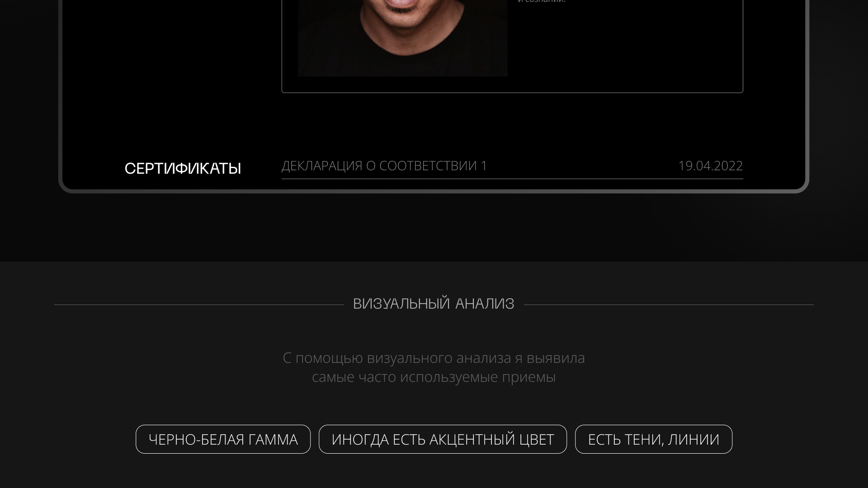This screenshot has height=488, width=868.
Task: Click the divider line right of ВИЗУАЛЬНЫЙ АНАЛИЗ
Action: point(669,305)
